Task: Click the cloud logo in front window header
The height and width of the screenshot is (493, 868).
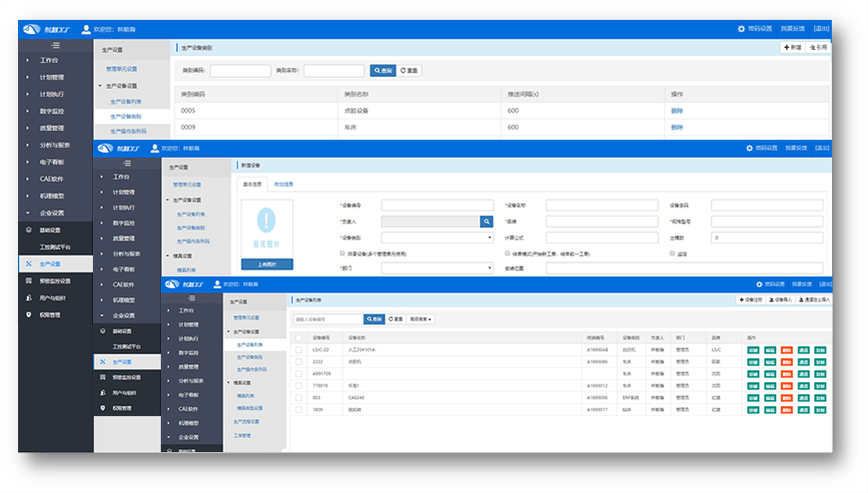Action: (x=172, y=283)
